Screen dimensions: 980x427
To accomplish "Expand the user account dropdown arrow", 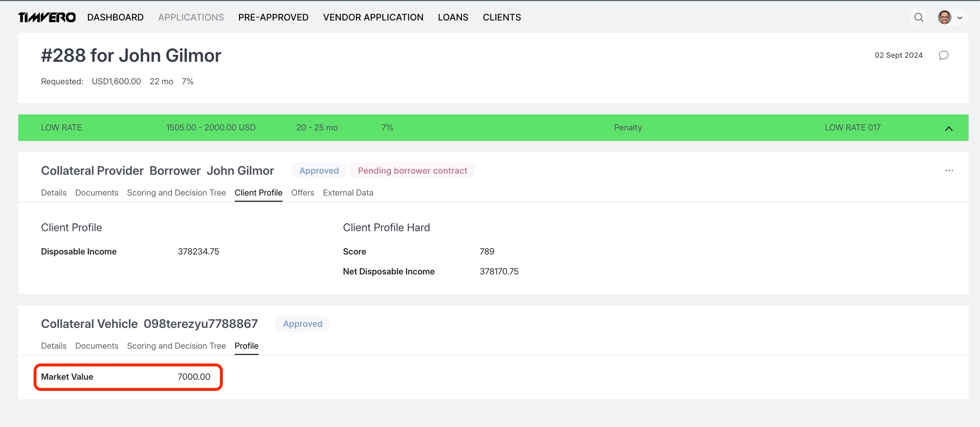I will [960, 18].
